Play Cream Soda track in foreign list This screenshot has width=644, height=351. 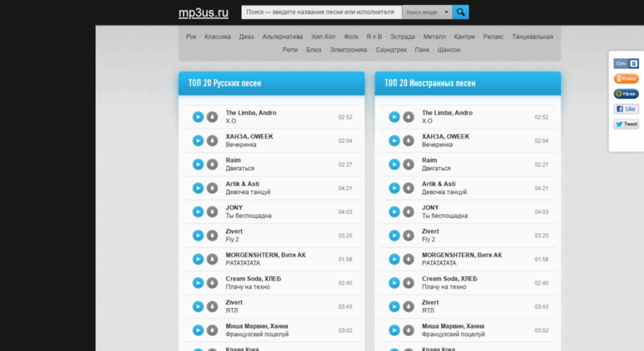click(x=395, y=283)
